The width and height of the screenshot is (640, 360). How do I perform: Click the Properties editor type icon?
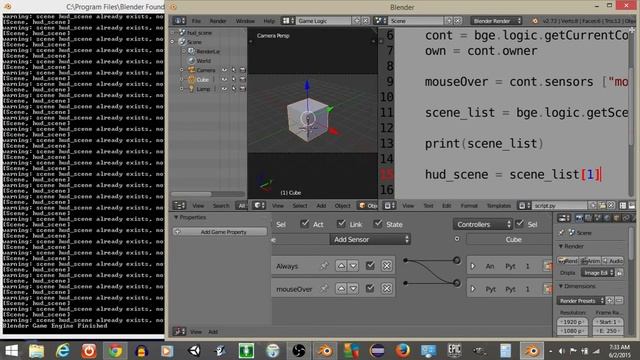(564, 218)
